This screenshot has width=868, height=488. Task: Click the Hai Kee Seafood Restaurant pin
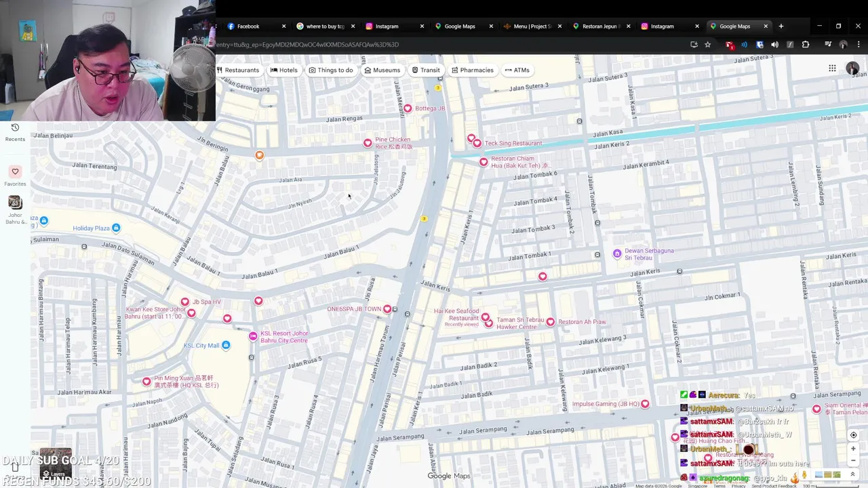486,317
